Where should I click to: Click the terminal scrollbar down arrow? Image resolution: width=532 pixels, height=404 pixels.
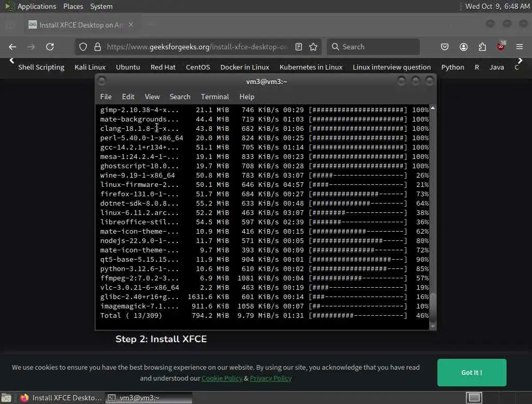433,326
